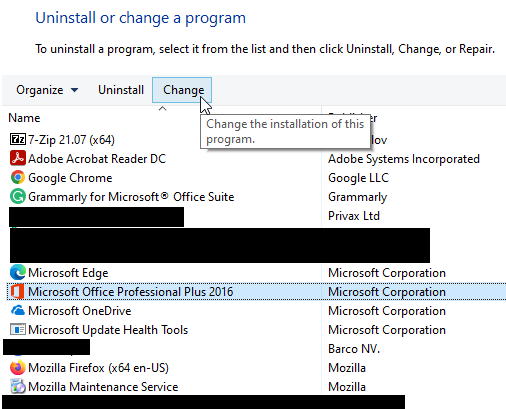Open the Organize dropdown menu

[x=47, y=90]
